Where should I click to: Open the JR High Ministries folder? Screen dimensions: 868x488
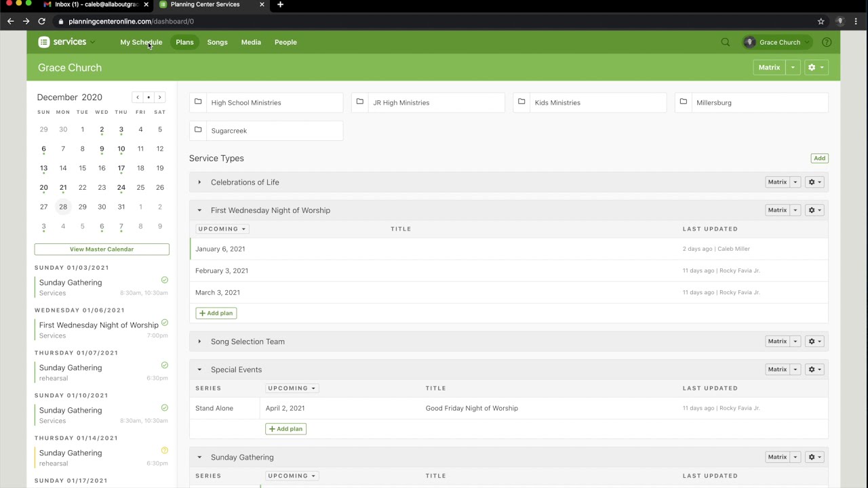pos(428,102)
